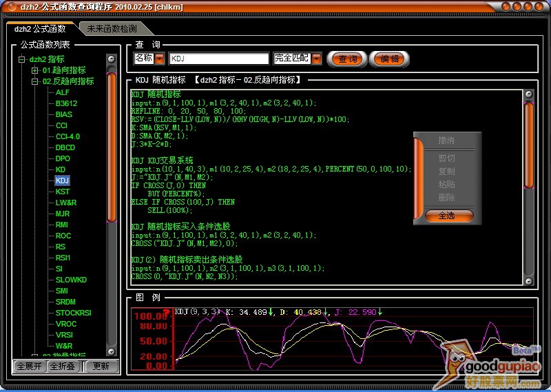Click the red question mark on chart
The image size is (551, 392).
tap(167, 313)
